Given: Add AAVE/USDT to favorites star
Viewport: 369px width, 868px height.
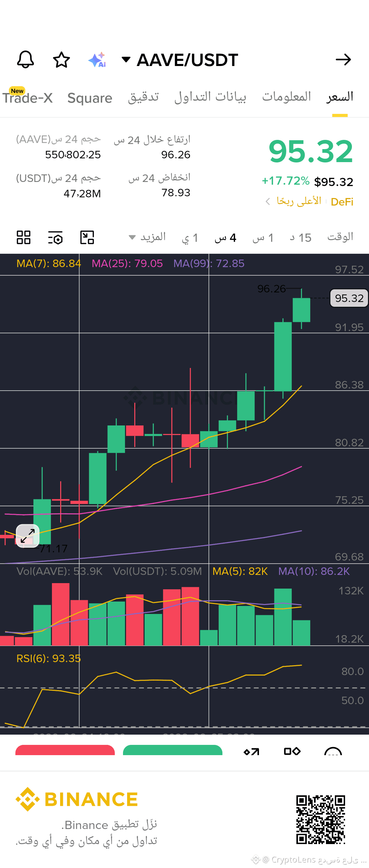Looking at the screenshot, I should click(61, 60).
